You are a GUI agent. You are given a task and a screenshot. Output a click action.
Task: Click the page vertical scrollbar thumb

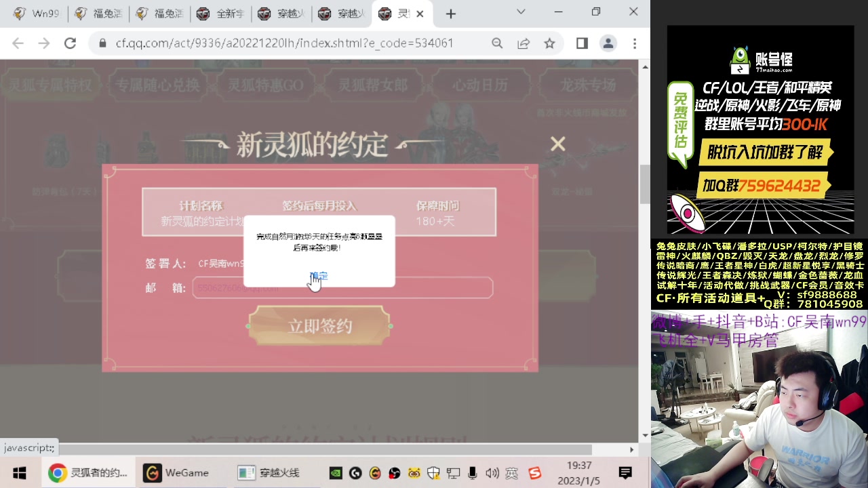coord(645,184)
